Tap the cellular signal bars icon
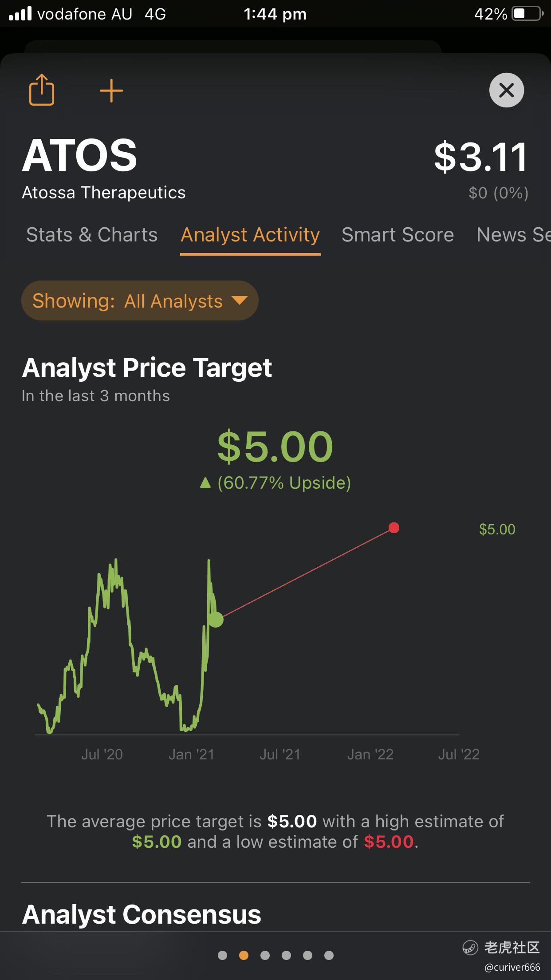The width and height of the screenshot is (551, 980). [x=20, y=13]
